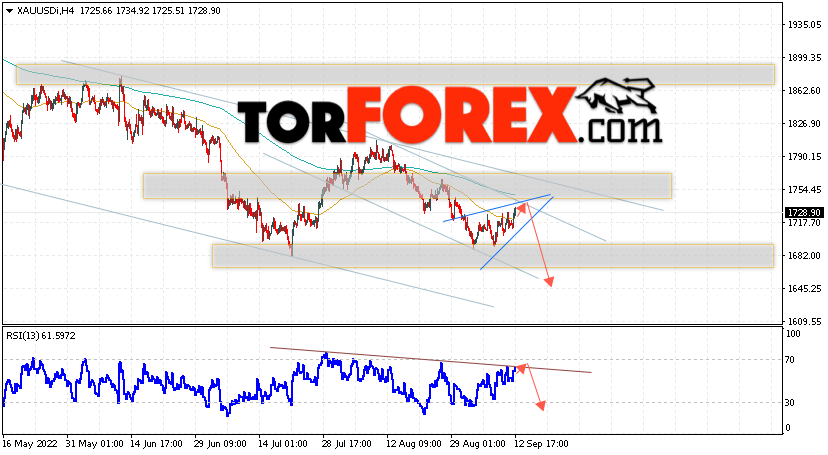Viewport: 828px width, 455px height.
Task: Select the 28 Jul 17:00 date label
Action: 346,444
